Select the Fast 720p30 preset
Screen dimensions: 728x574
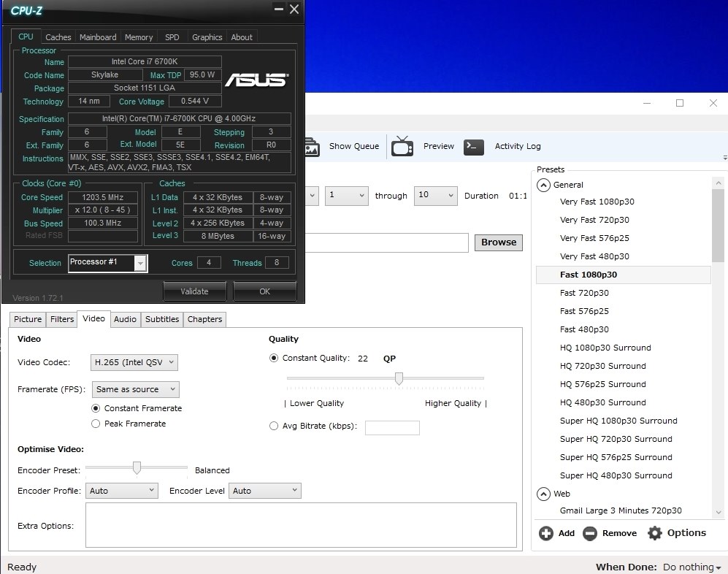point(584,293)
